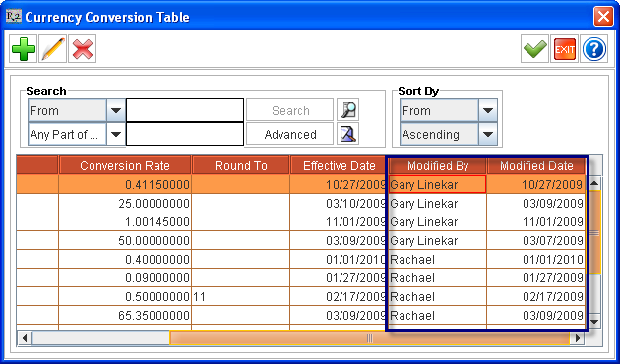
Task: Click the Modified Date column header
Action: [x=536, y=165]
